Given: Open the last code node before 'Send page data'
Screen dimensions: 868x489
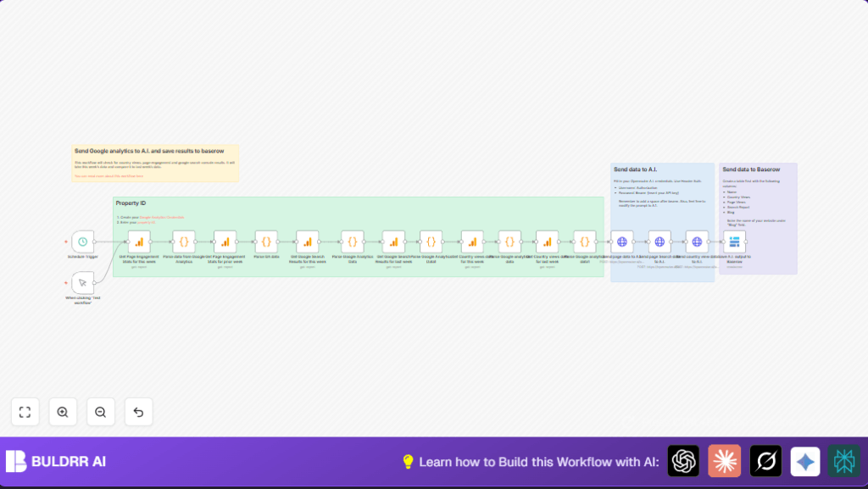Looking at the screenshot, I should pyautogui.click(x=585, y=242).
